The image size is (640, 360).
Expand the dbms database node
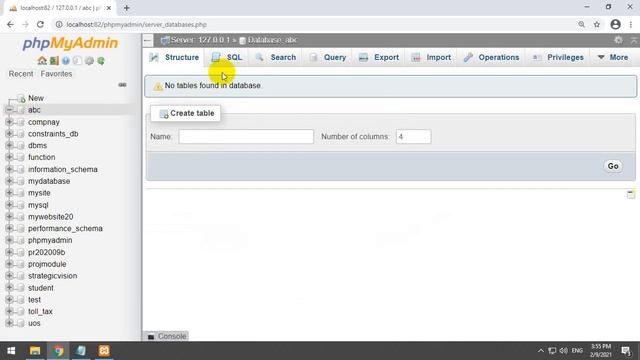click(9, 145)
